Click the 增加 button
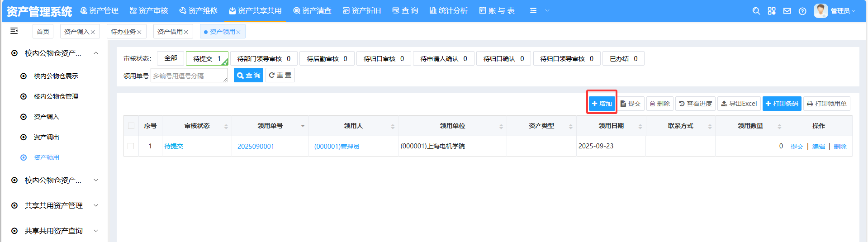Screen dimensions: 868x242 (x=602, y=104)
